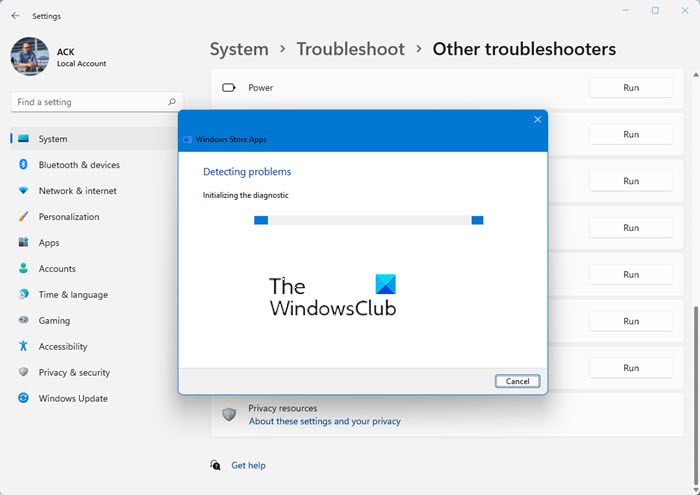Click the Gaming controller icon
The width and height of the screenshot is (700, 495).
point(23,320)
